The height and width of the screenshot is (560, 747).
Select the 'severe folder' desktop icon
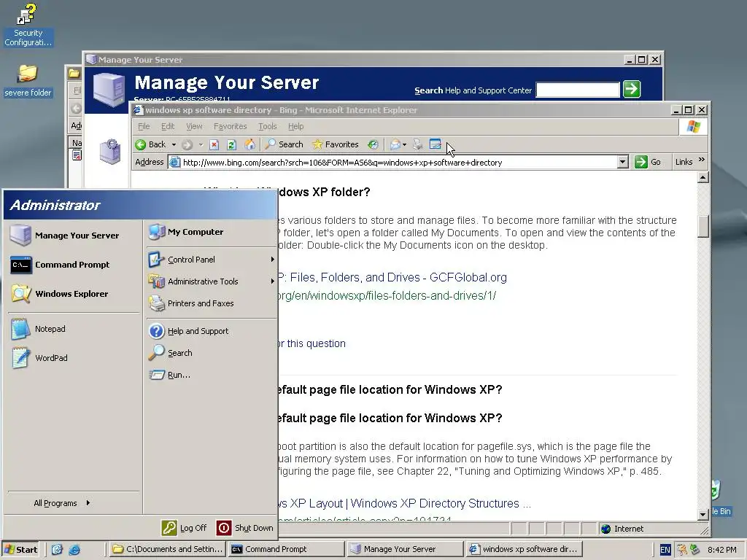(28, 81)
